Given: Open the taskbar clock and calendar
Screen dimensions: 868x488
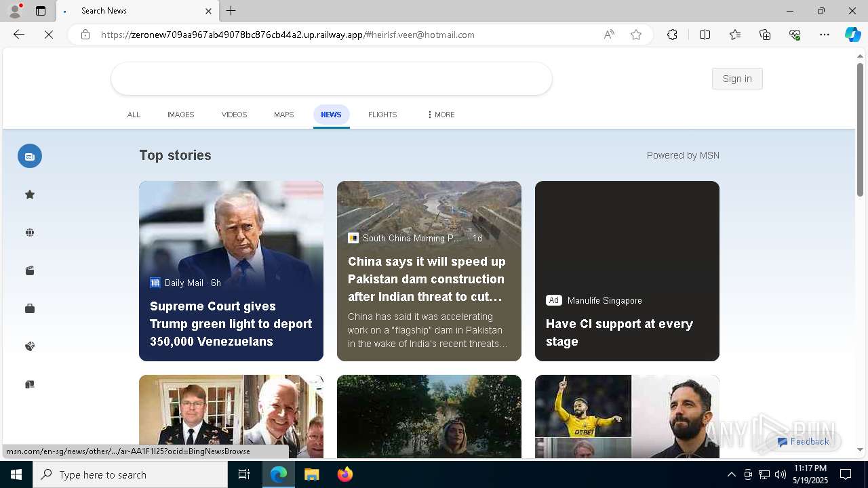Looking at the screenshot, I should 810,474.
